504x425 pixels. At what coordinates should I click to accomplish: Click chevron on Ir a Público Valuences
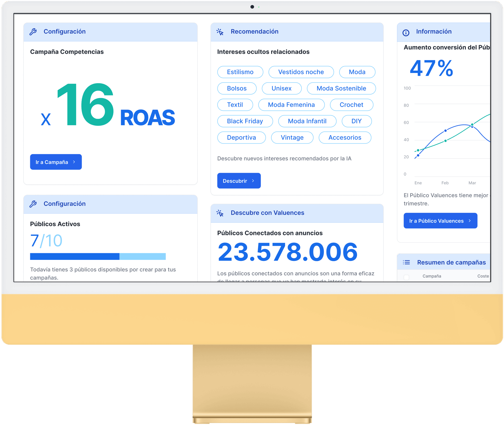tap(470, 221)
